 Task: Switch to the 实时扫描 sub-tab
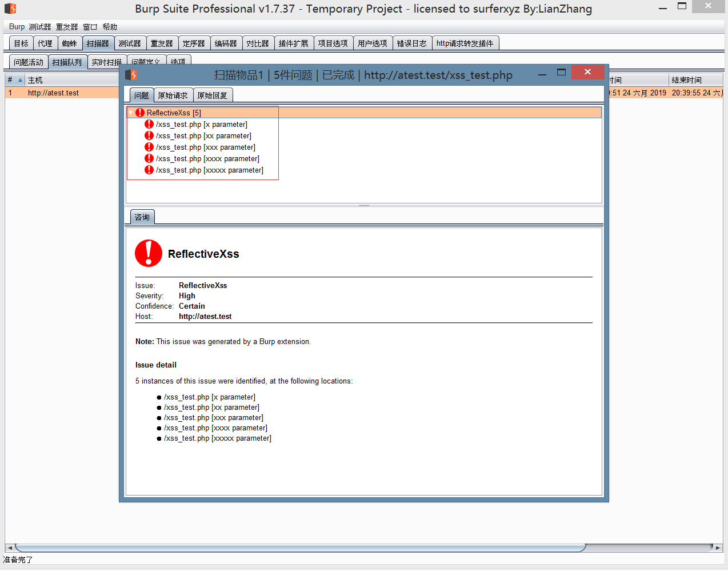(x=106, y=62)
